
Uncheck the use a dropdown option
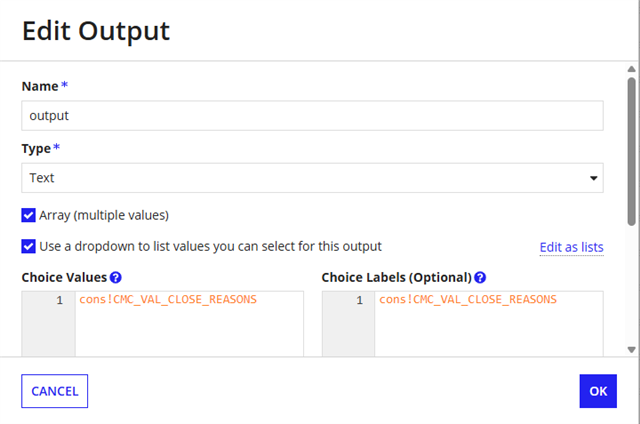coord(29,246)
